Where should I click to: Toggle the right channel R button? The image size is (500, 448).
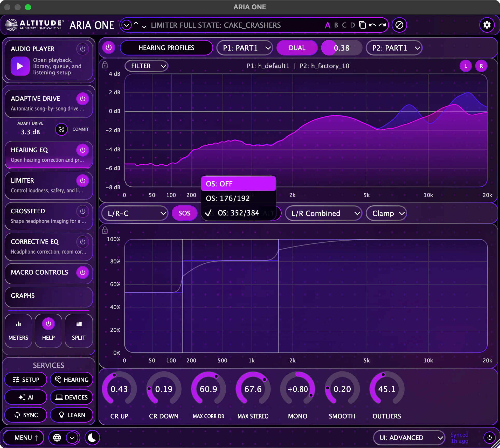click(x=481, y=66)
